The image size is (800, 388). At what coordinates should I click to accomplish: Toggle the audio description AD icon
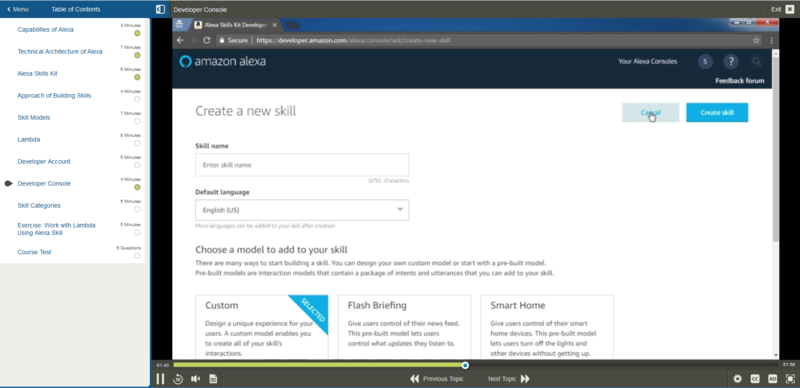[772, 379]
